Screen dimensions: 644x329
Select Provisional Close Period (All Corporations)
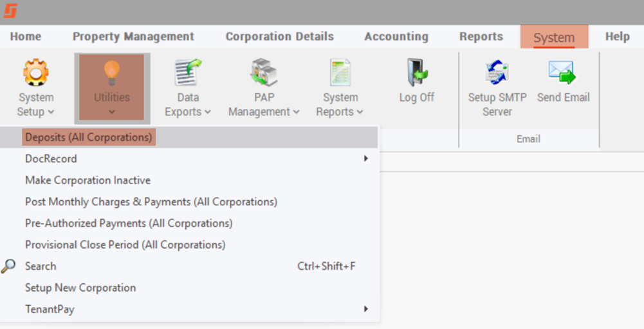[189, 245]
